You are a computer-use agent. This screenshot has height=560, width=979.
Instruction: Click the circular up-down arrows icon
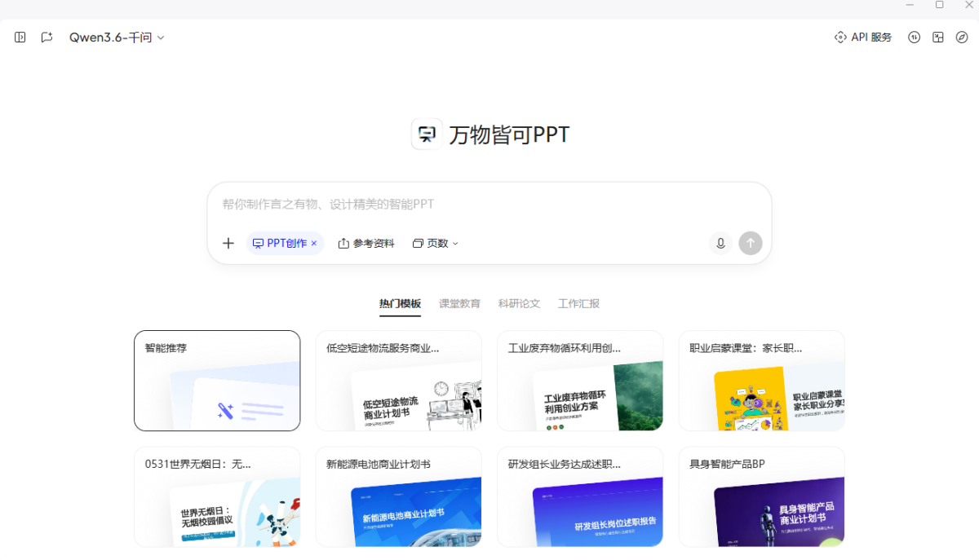pos(915,37)
